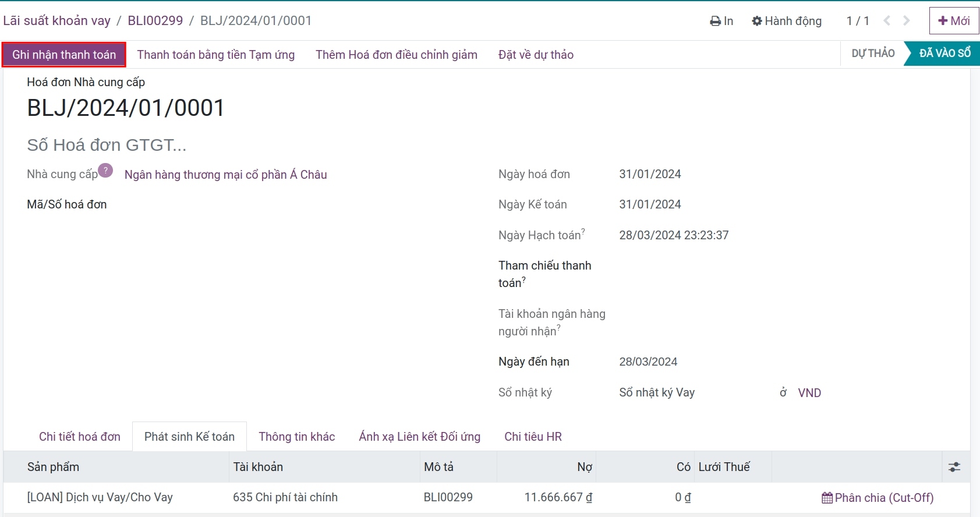The height and width of the screenshot is (517, 980).
Task: Open Ngân hàng thương mại cổ phần Á Châu link
Action: (x=226, y=175)
